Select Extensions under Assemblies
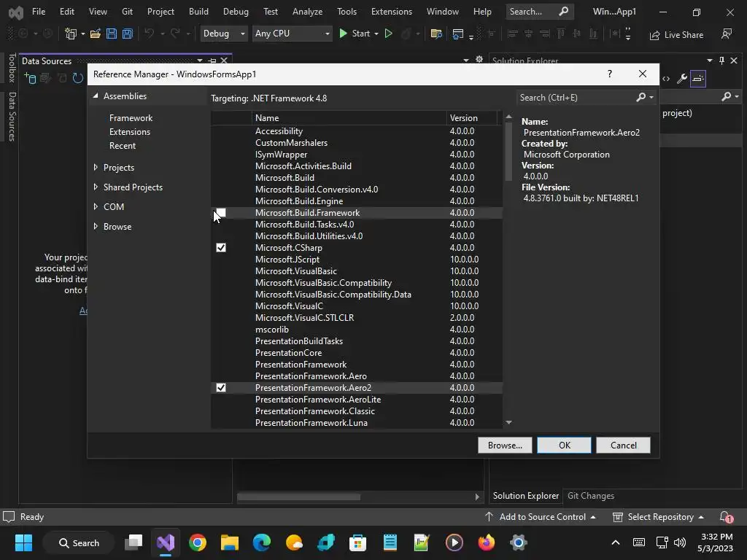 (x=130, y=132)
